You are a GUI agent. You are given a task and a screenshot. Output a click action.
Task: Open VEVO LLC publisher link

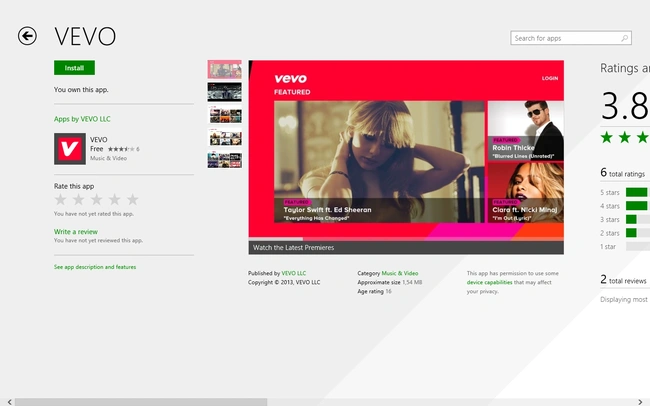[x=293, y=273]
